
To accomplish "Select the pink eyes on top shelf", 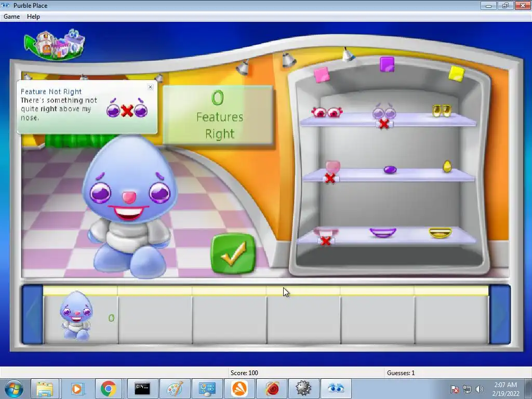I will [327, 112].
